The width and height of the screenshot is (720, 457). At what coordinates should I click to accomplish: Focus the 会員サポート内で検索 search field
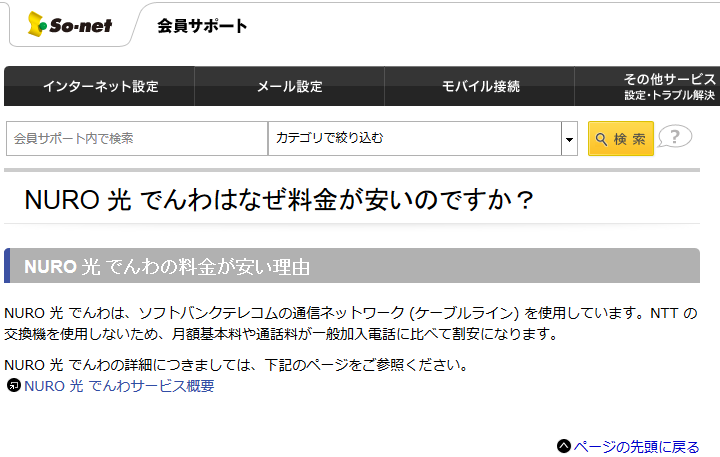[137, 139]
